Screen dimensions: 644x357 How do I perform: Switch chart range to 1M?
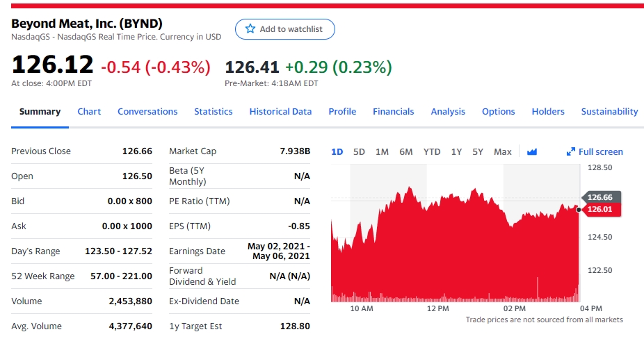[x=382, y=152]
